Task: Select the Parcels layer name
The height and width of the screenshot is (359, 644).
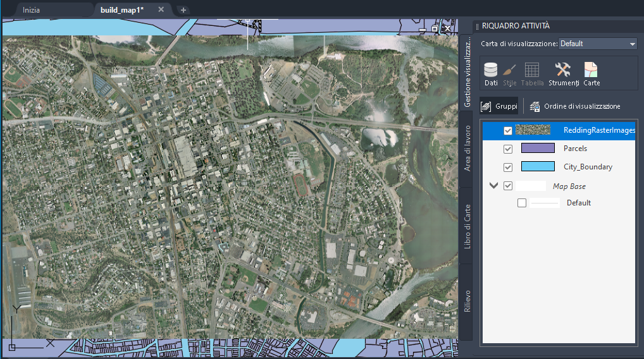Action: [575, 149]
